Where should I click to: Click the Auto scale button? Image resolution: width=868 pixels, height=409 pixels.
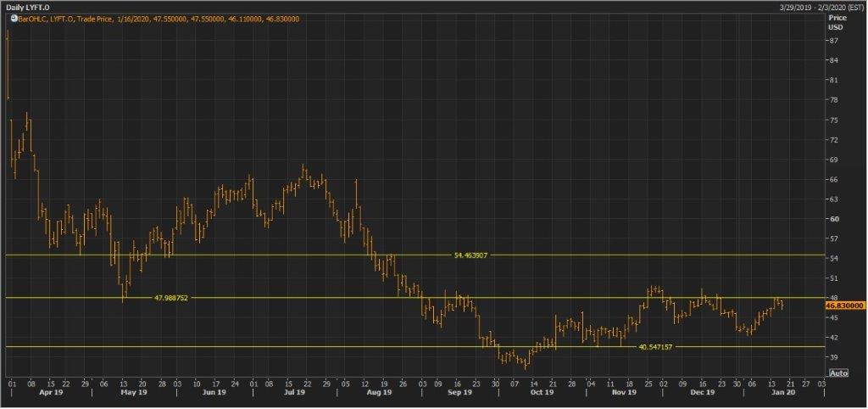(x=837, y=373)
